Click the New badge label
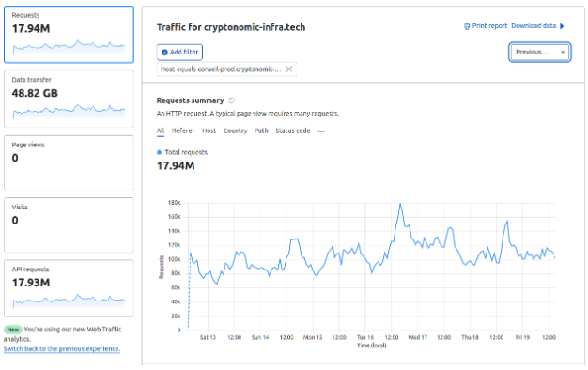The image size is (588, 370). tap(13, 330)
